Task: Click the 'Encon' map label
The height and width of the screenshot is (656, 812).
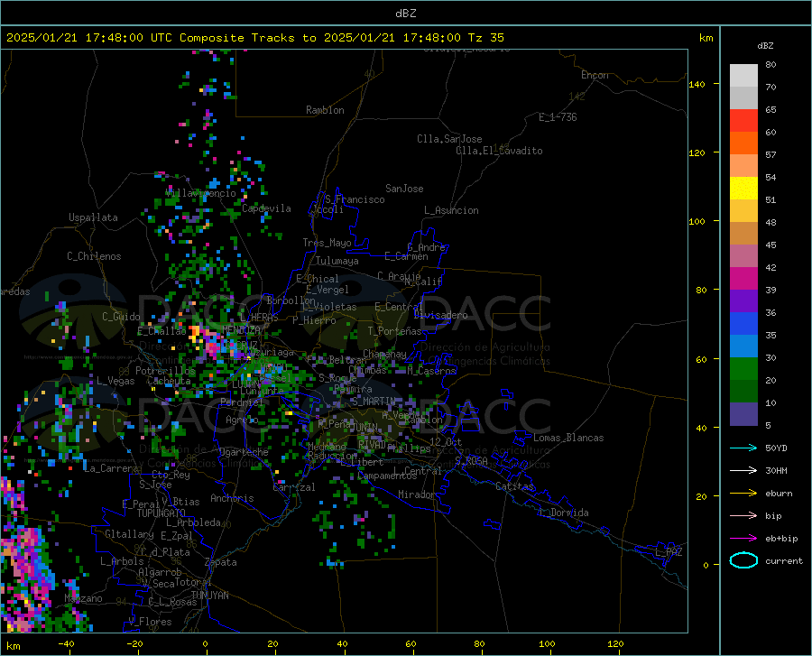Action: pos(595,75)
